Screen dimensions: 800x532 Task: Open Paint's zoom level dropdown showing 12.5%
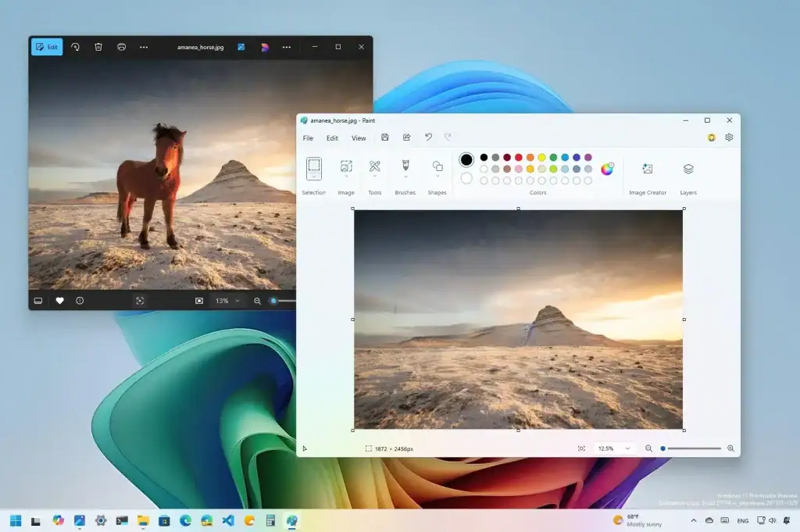click(614, 448)
